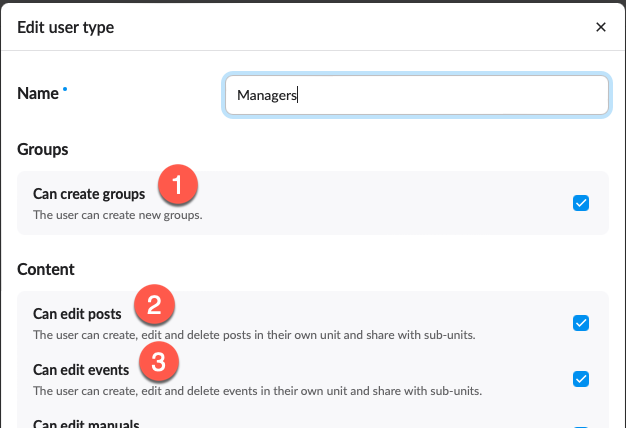Click the Edit user type dialog title
Screen dimensions: 626x428
[65, 28]
